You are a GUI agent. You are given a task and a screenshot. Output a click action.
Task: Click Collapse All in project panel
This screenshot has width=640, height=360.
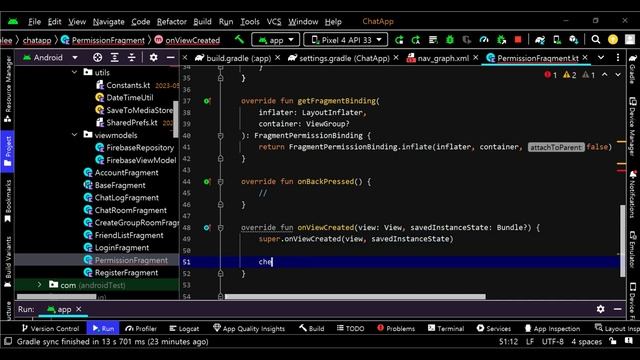pyautogui.click(x=131, y=58)
